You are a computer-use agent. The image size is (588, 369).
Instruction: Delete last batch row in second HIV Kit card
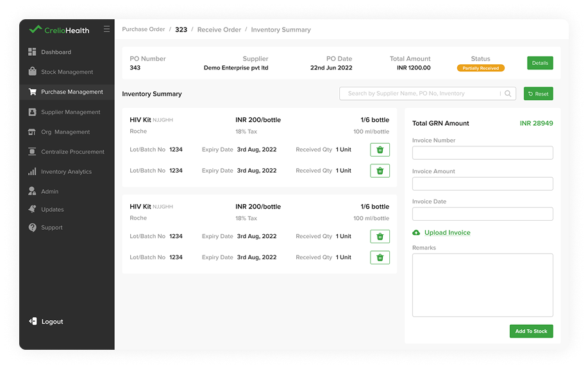[x=380, y=257]
